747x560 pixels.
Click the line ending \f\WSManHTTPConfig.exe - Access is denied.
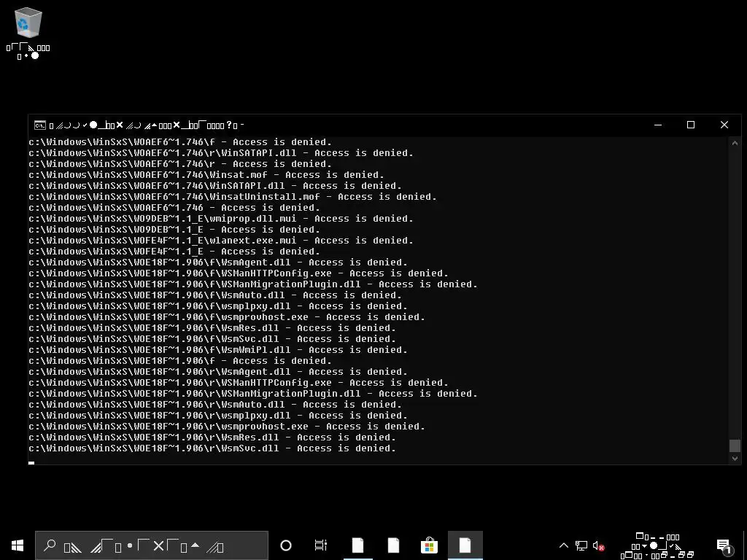[239, 273]
